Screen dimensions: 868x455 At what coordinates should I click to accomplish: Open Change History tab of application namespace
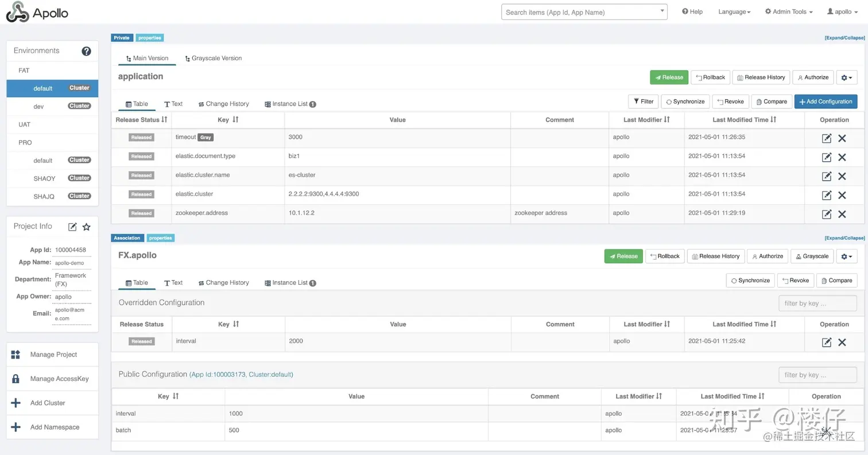coord(223,104)
